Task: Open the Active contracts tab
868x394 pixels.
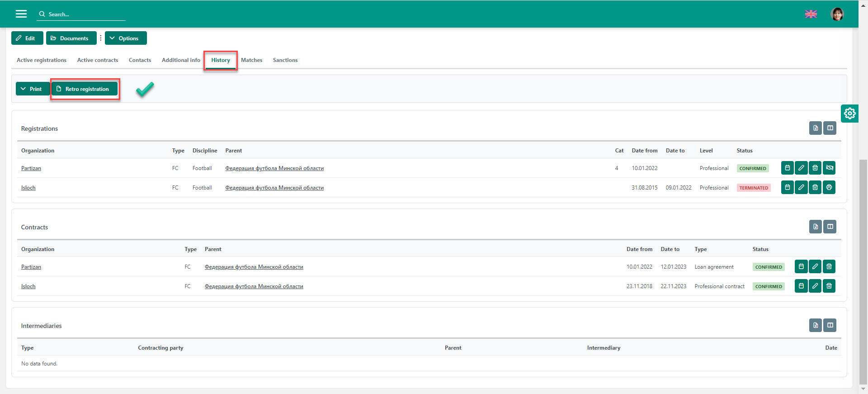Action: pos(97,60)
